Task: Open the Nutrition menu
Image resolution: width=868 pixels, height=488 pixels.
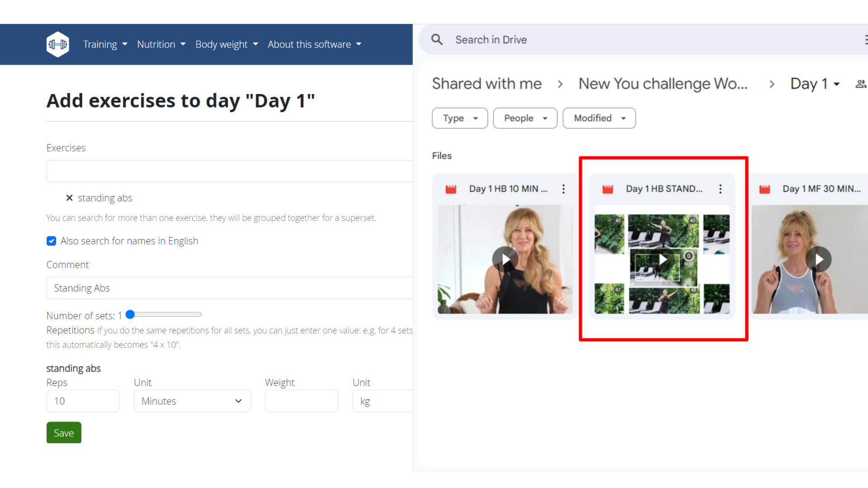Action: point(161,44)
